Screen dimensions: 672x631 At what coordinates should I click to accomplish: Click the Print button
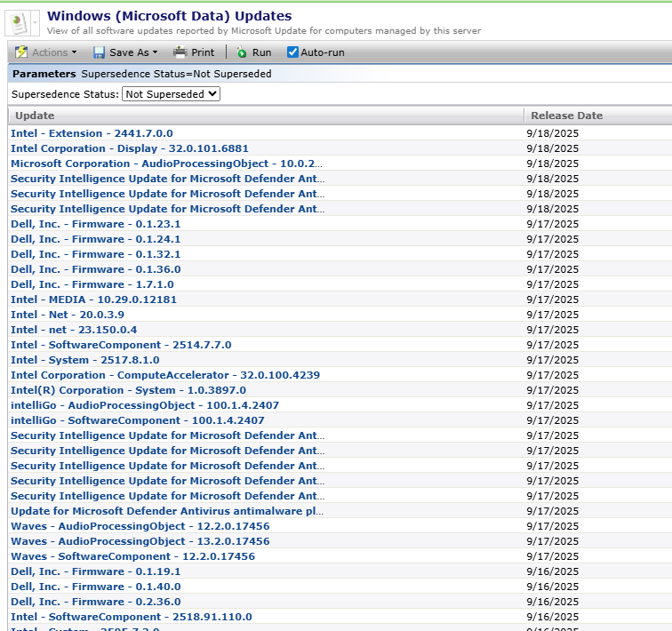tap(194, 52)
